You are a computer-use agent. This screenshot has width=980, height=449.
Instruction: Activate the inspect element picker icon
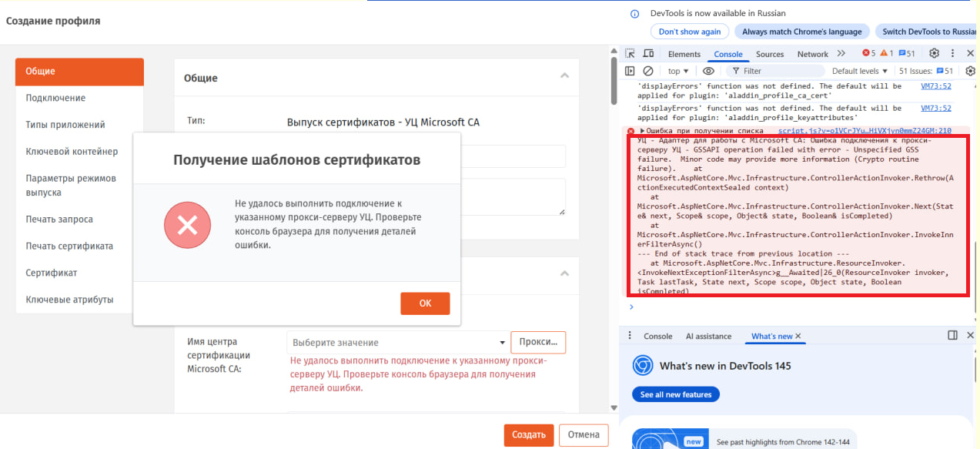click(x=630, y=54)
